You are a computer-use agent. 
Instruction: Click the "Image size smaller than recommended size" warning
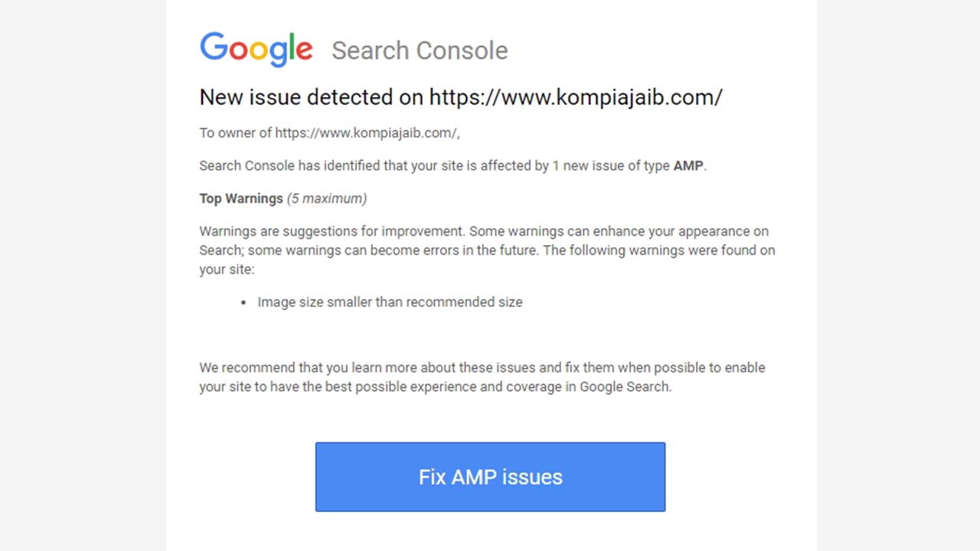[x=390, y=302]
